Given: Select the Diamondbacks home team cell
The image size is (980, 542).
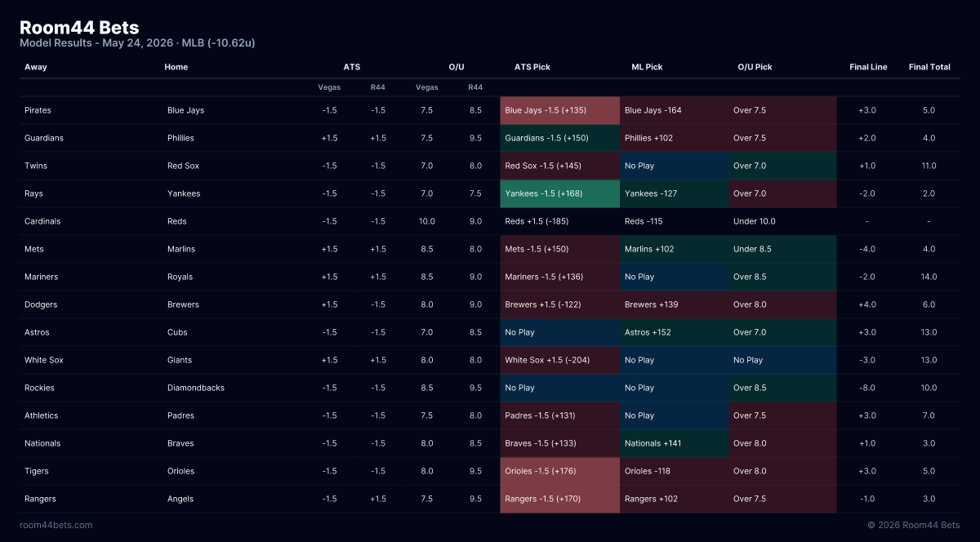Looking at the screenshot, I should pyautogui.click(x=196, y=388).
